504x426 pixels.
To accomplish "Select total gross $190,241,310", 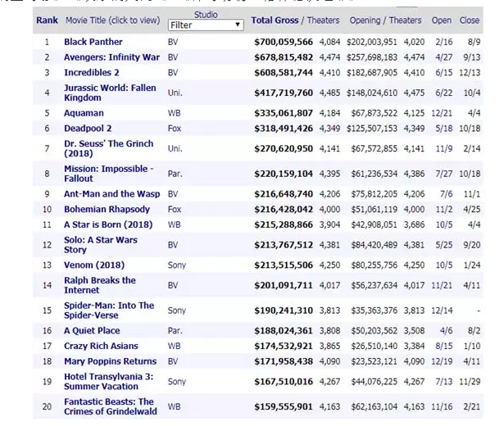I will [284, 310].
